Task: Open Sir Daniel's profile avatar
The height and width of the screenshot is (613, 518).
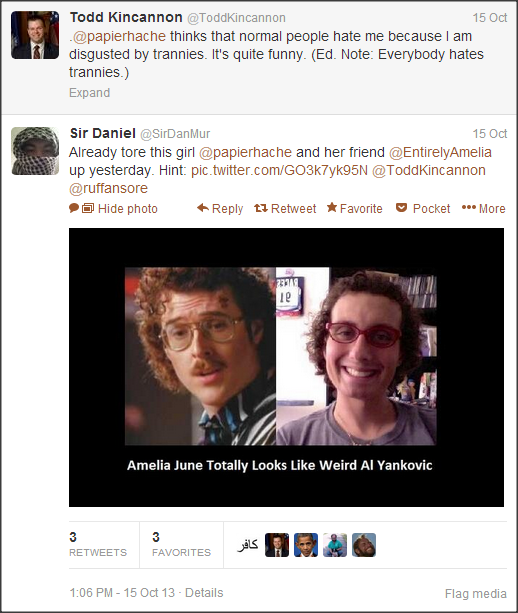Action: click(35, 151)
